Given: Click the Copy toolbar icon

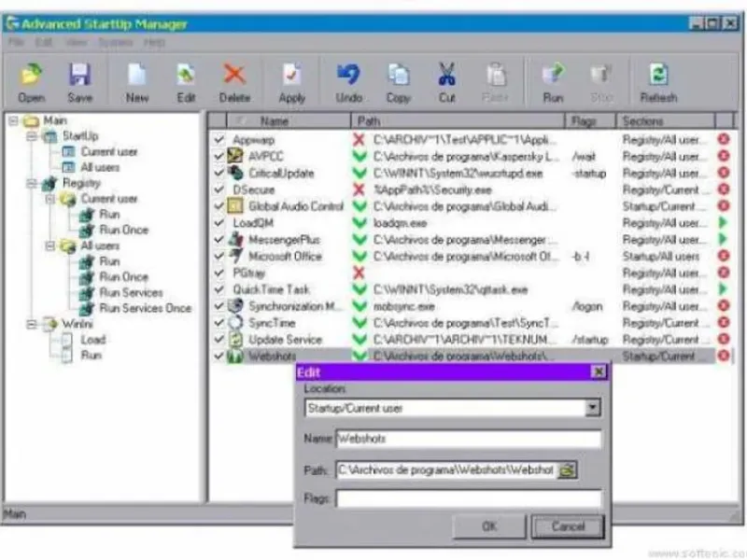Looking at the screenshot, I should [x=399, y=75].
